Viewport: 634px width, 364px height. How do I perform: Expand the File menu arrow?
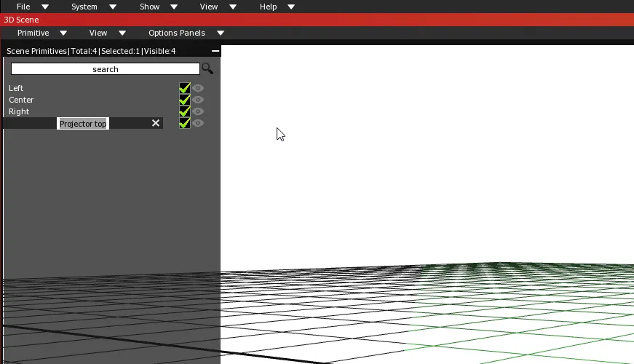pos(45,7)
